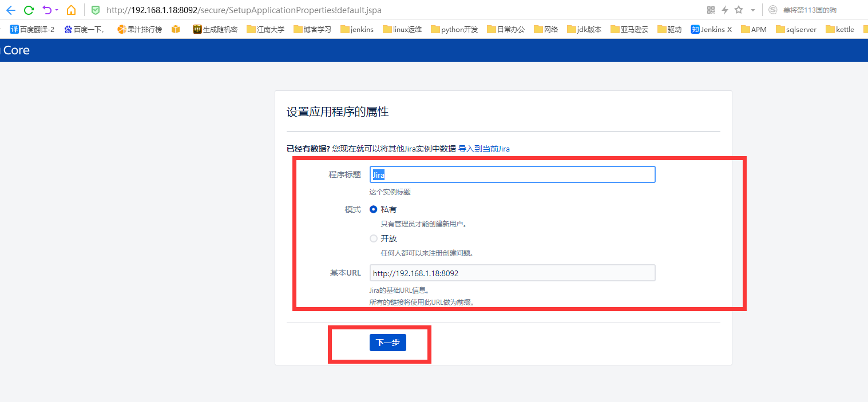Viewport: 868px width, 402px height.
Task: Click the lightning speed mode icon
Action: click(x=725, y=10)
